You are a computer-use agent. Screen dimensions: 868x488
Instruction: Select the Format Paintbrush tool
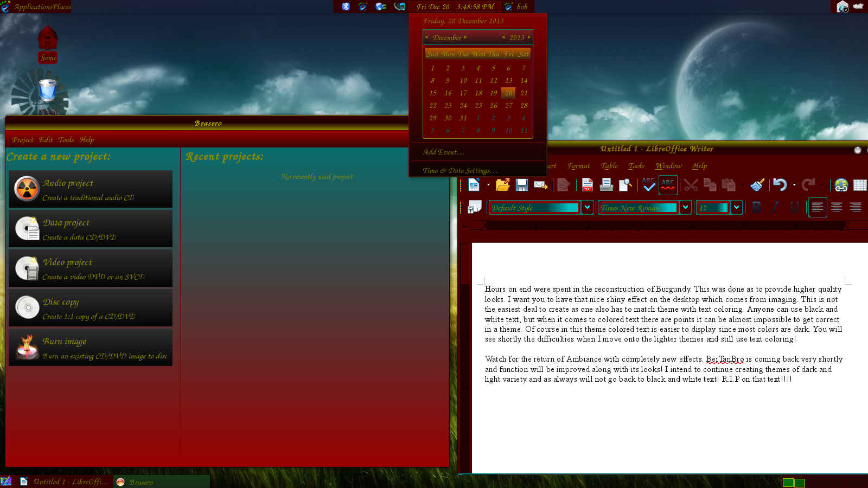point(757,185)
